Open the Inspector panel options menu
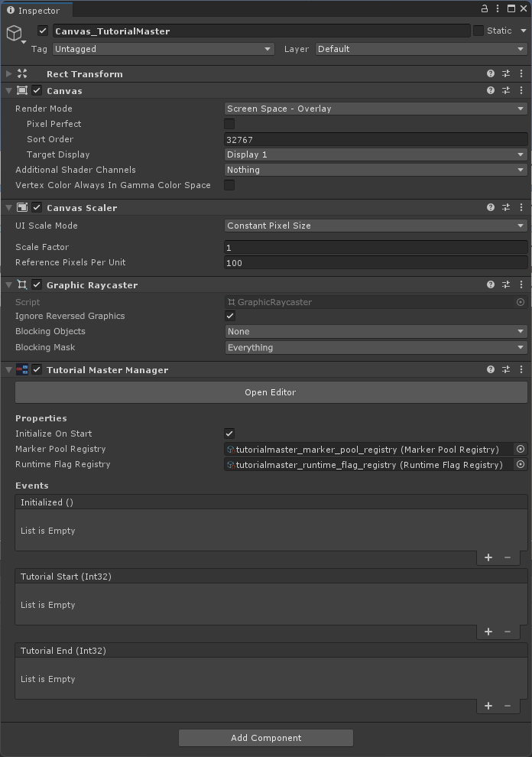 524,8
